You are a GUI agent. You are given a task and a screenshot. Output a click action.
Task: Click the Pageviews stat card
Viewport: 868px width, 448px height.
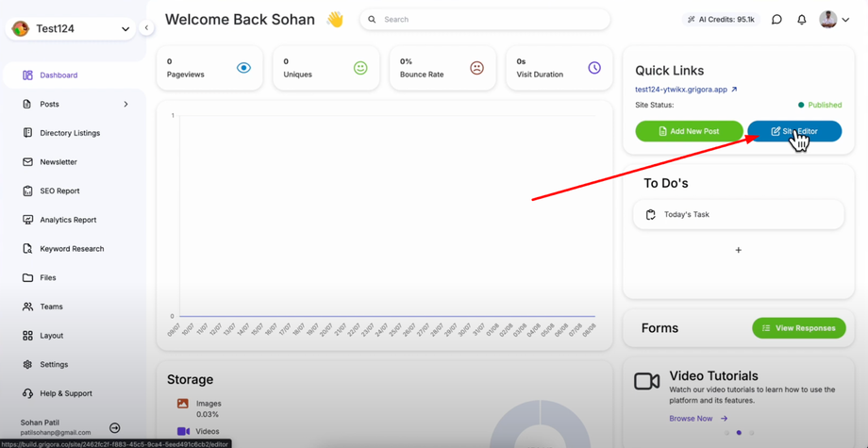click(209, 68)
